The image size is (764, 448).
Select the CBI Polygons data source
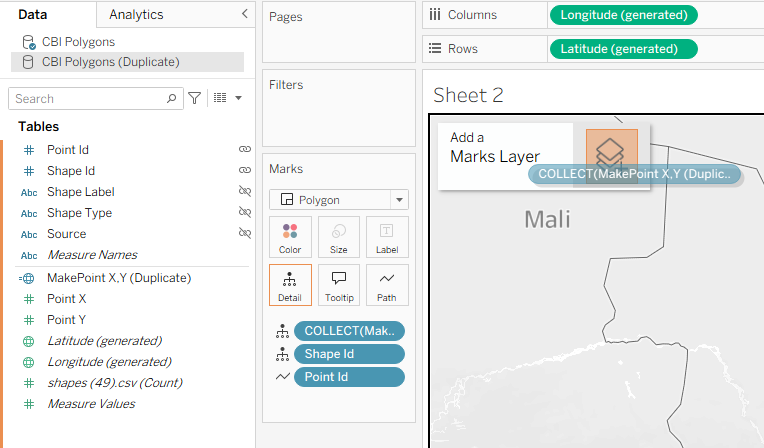78,42
